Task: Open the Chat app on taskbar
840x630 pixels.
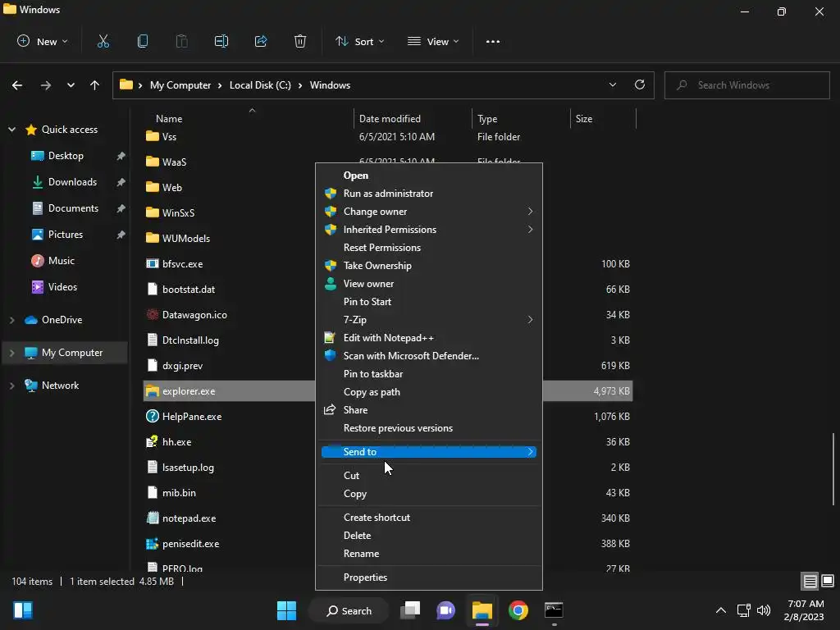Action: (445, 610)
